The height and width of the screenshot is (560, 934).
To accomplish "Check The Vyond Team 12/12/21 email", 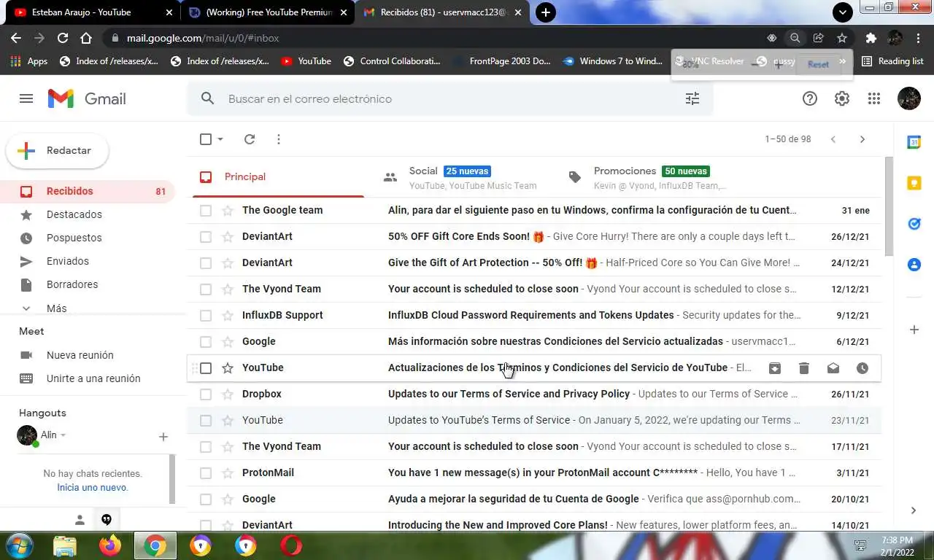I will coord(206,289).
